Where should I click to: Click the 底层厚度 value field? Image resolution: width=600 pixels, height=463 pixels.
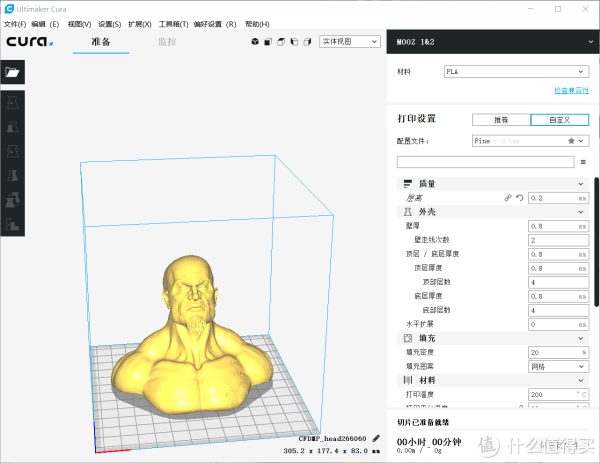coord(558,296)
